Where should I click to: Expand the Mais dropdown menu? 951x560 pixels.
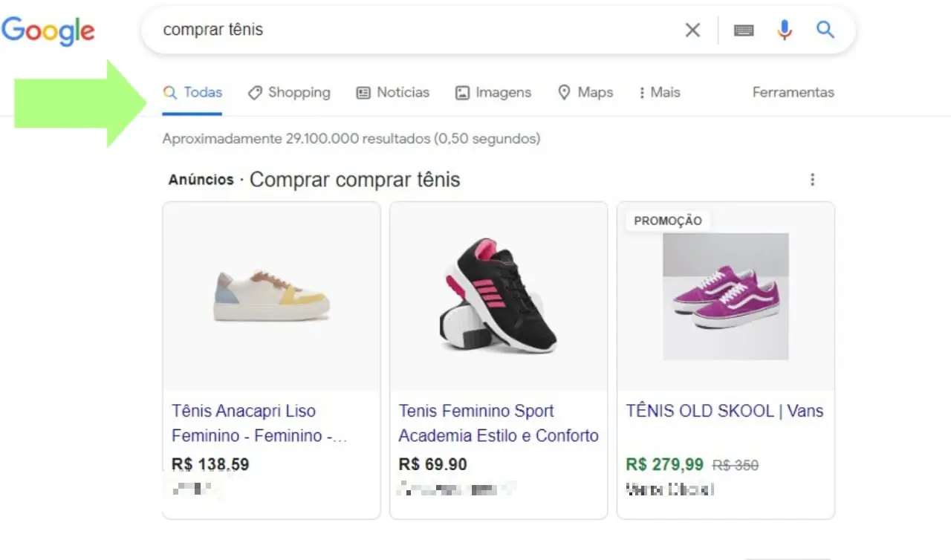coord(659,93)
